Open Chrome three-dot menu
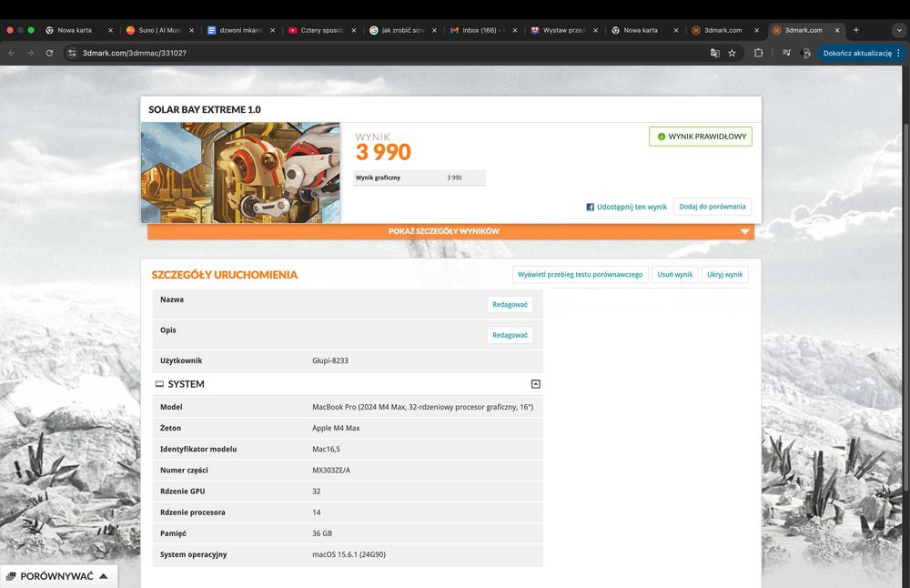Image resolution: width=910 pixels, height=588 pixels. click(898, 53)
